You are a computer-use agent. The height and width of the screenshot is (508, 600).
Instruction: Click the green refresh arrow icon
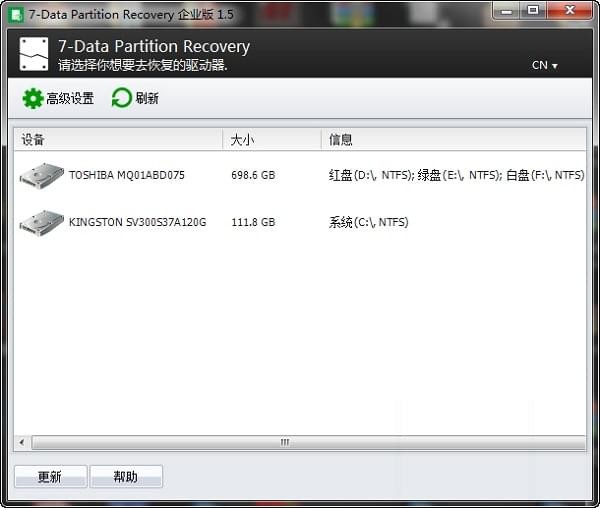coord(122,98)
